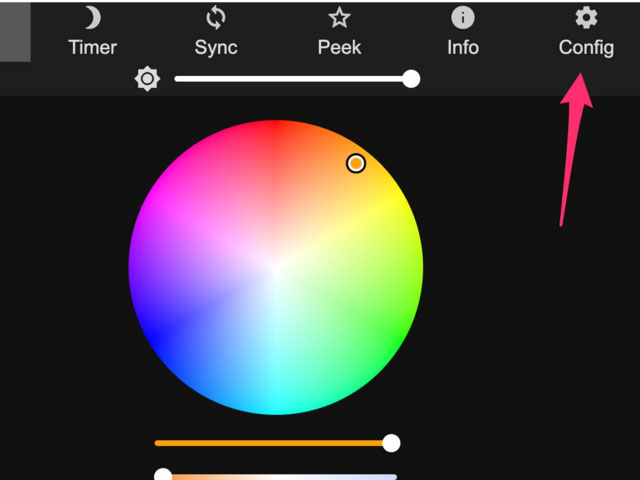Click the Sync circular arrows icon

pyautogui.click(x=216, y=18)
